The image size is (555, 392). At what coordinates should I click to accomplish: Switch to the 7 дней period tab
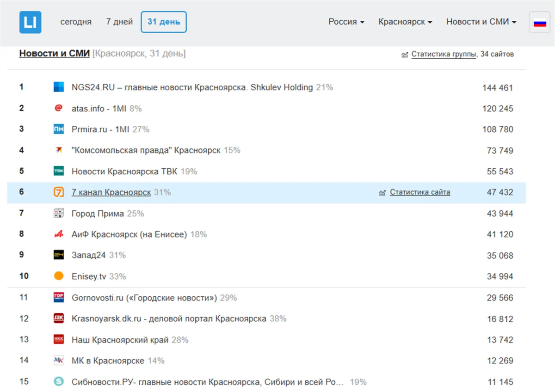coord(119,22)
